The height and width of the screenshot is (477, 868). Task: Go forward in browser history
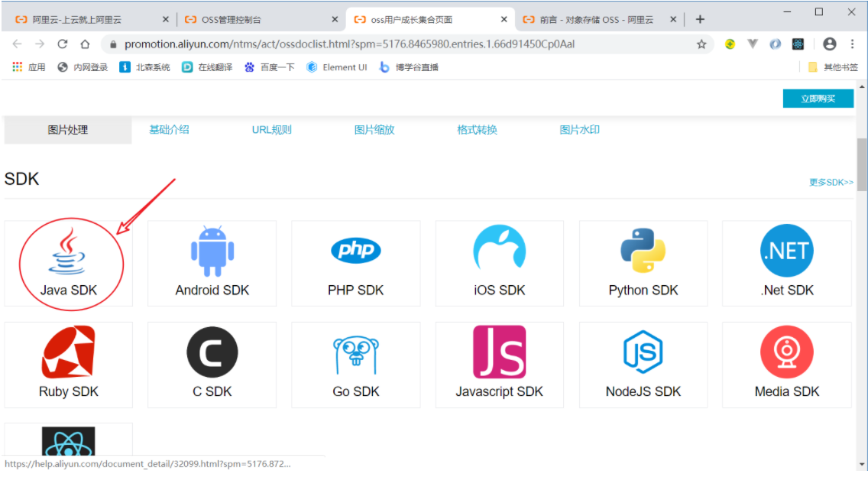point(39,44)
